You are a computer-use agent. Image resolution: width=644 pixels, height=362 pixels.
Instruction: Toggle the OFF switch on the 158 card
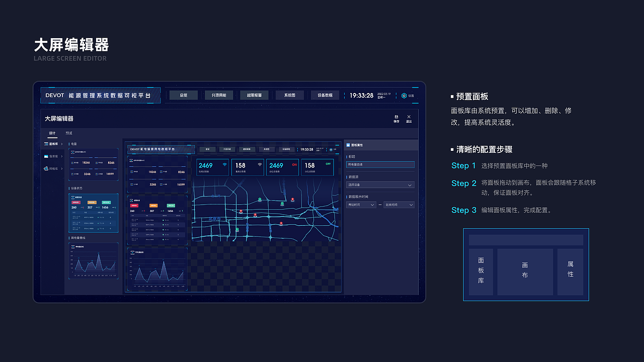(328, 164)
